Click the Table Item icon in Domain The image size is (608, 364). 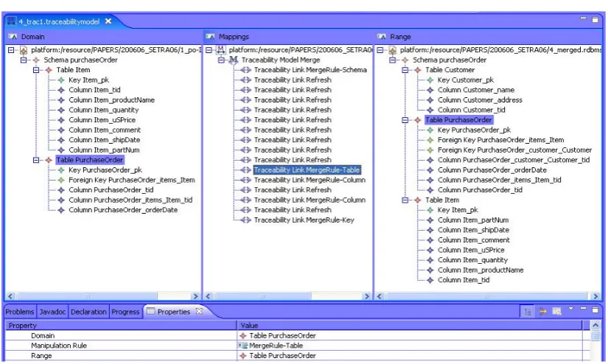coord(49,70)
